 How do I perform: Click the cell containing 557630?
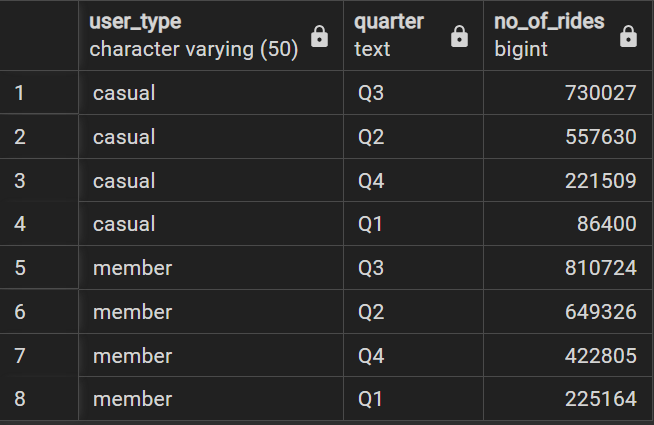tap(568, 137)
